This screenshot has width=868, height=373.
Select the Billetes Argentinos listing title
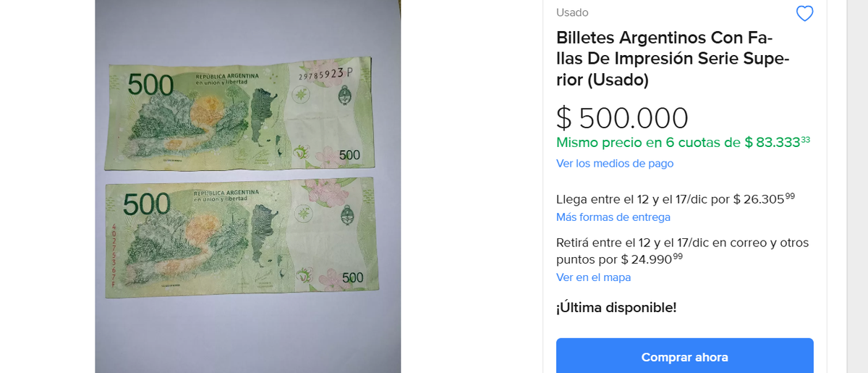673,58
